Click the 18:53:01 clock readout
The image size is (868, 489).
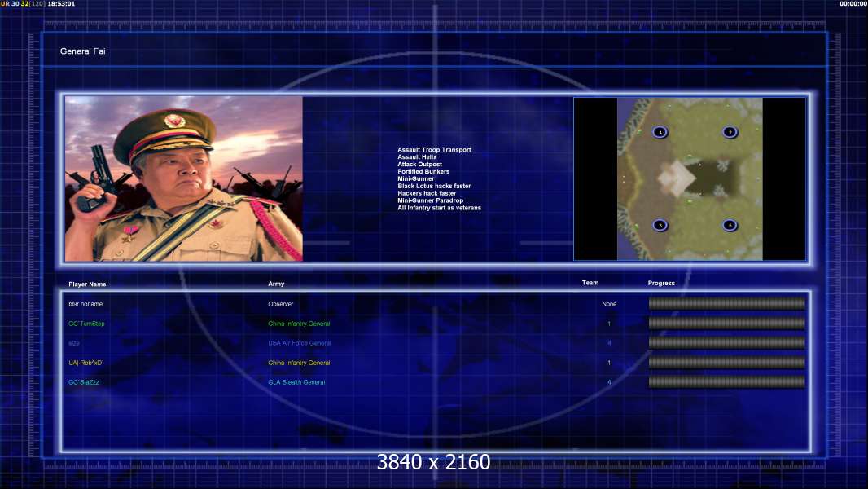click(61, 3)
